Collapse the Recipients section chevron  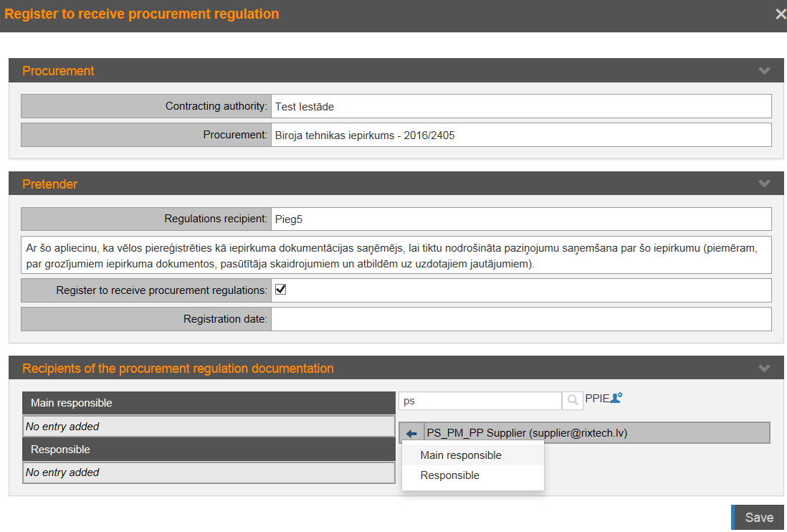coord(764,369)
